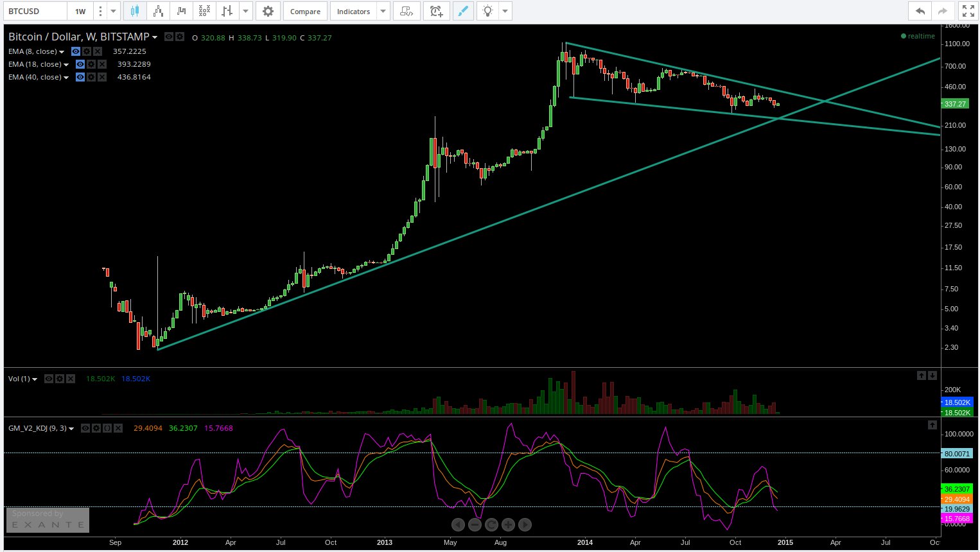
Task: Remove the Vol (1) indicator
Action: (71, 379)
